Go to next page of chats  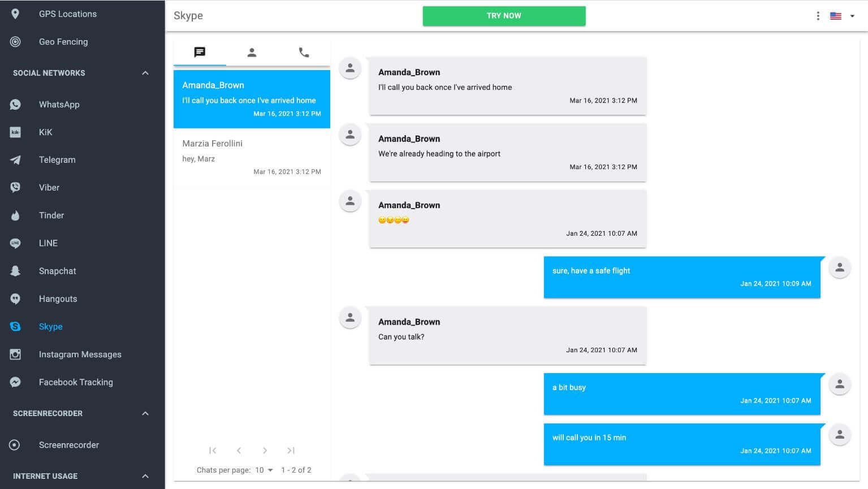(265, 451)
